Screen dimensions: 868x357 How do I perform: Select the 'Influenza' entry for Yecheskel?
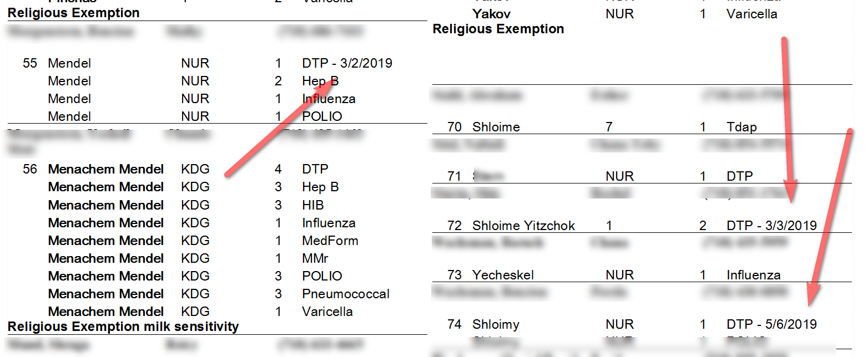pos(753,275)
